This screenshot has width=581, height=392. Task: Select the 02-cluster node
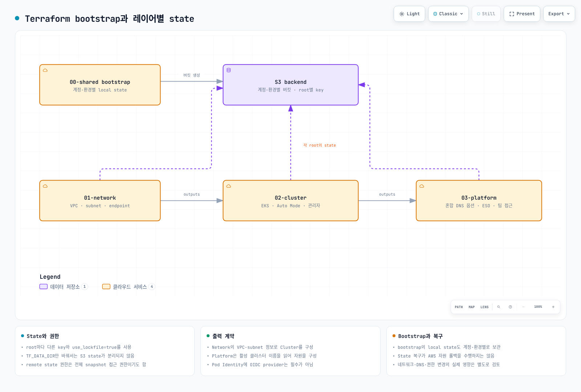click(x=290, y=201)
